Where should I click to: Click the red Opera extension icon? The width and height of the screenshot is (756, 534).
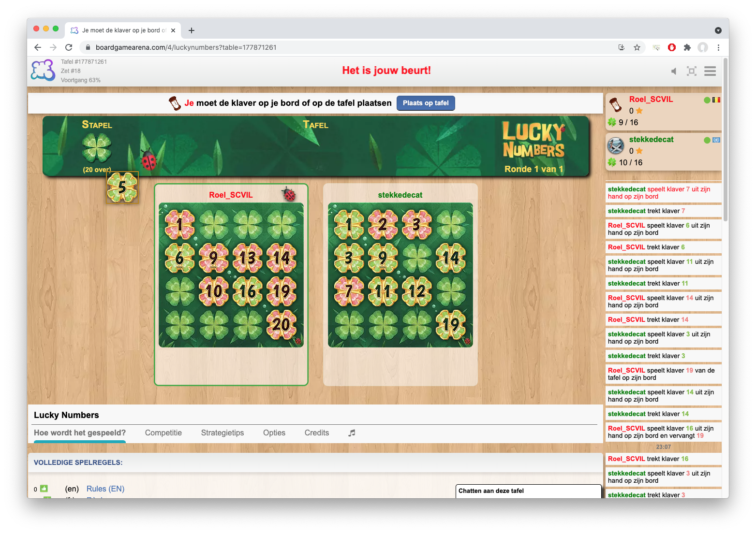(672, 47)
